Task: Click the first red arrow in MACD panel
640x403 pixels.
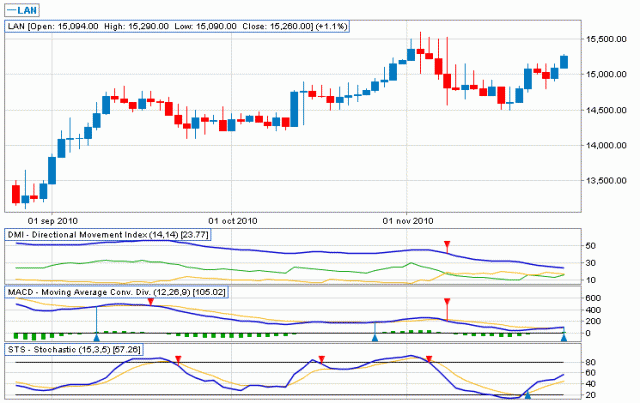Action: (x=150, y=301)
